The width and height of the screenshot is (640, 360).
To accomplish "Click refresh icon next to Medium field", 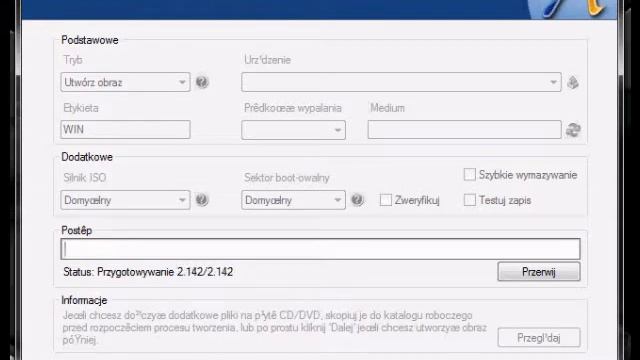I will point(573,130).
